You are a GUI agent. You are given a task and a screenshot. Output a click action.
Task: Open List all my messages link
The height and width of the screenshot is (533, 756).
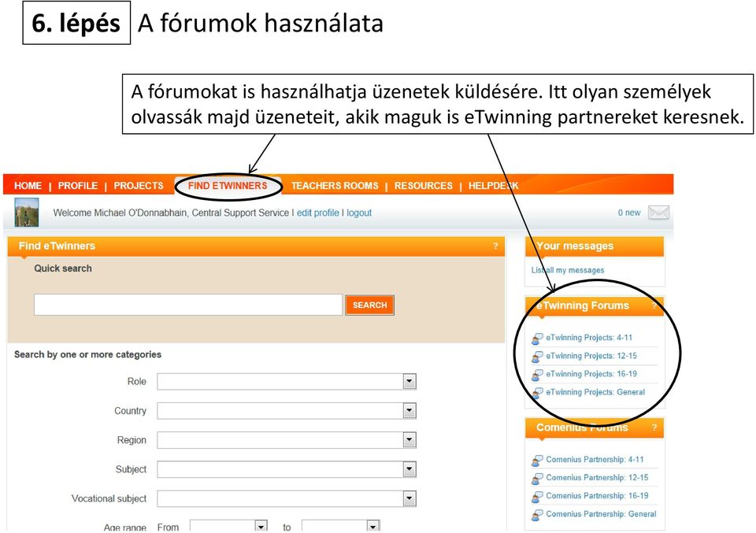(x=568, y=270)
